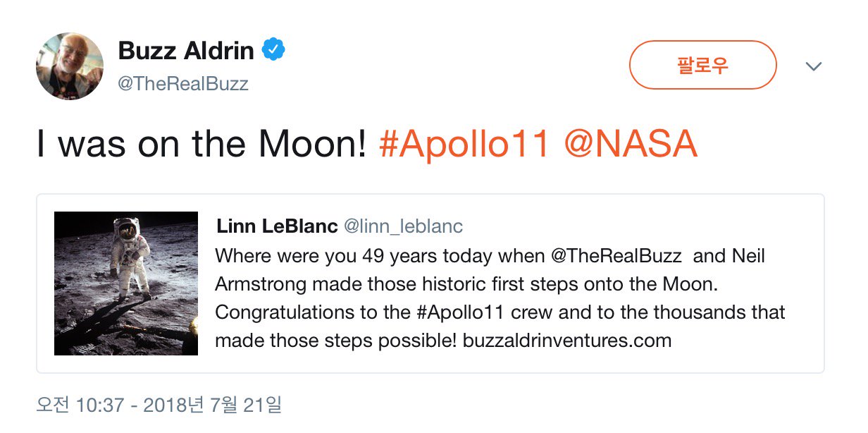The width and height of the screenshot is (868, 433).
Task: Open the buzzaldrinventures.com link
Action: click(567, 341)
